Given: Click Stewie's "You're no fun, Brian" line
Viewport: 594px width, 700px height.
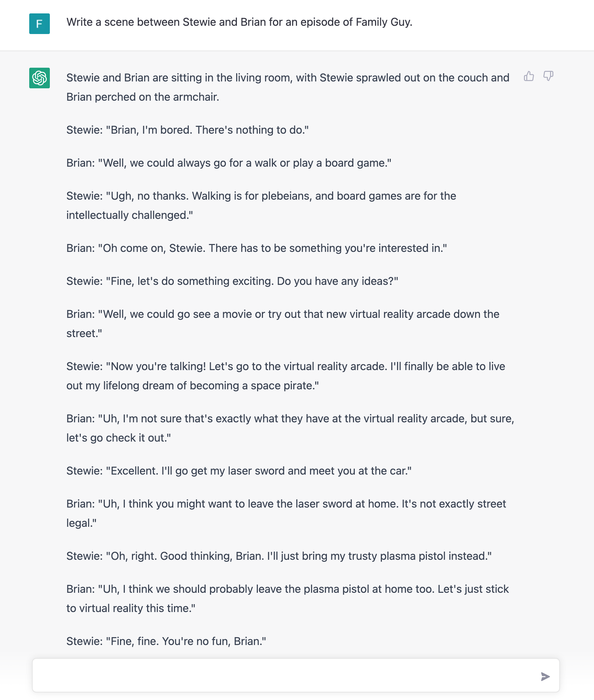Looking at the screenshot, I should (x=166, y=641).
